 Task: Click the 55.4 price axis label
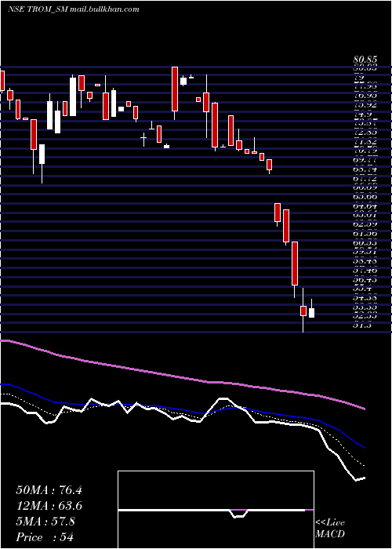coord(362,289)
